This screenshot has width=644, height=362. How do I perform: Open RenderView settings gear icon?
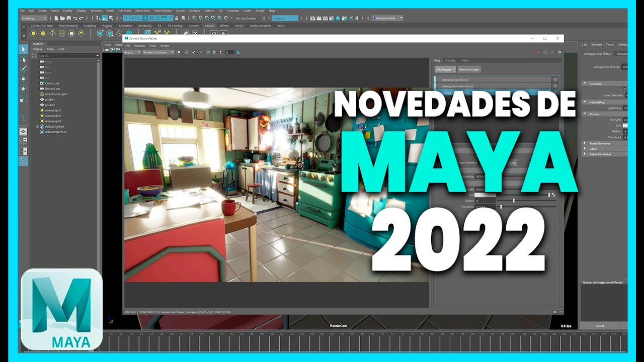click(x=560, y=52)
